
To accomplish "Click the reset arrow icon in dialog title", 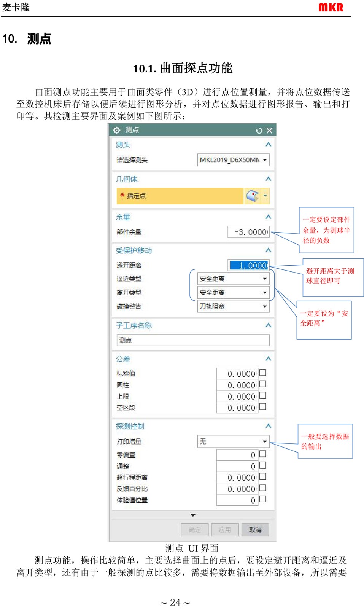I will point(259,131).
